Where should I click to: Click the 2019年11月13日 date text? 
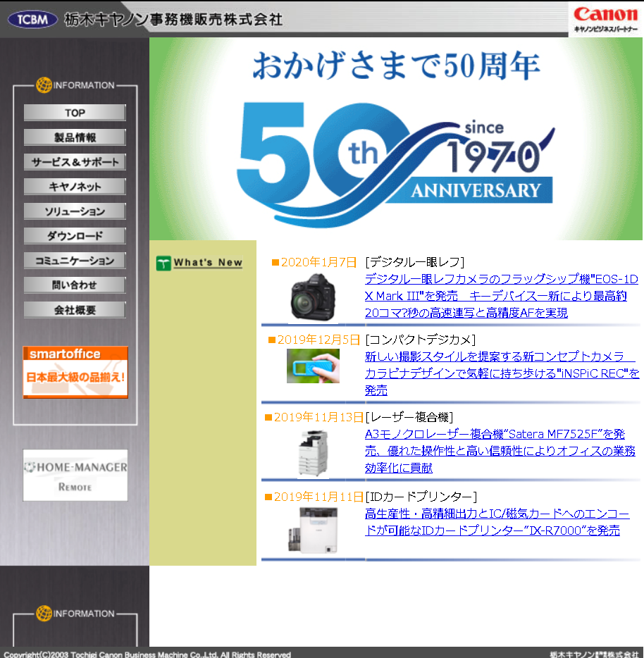pyautogui.click(x=318, y=417)
